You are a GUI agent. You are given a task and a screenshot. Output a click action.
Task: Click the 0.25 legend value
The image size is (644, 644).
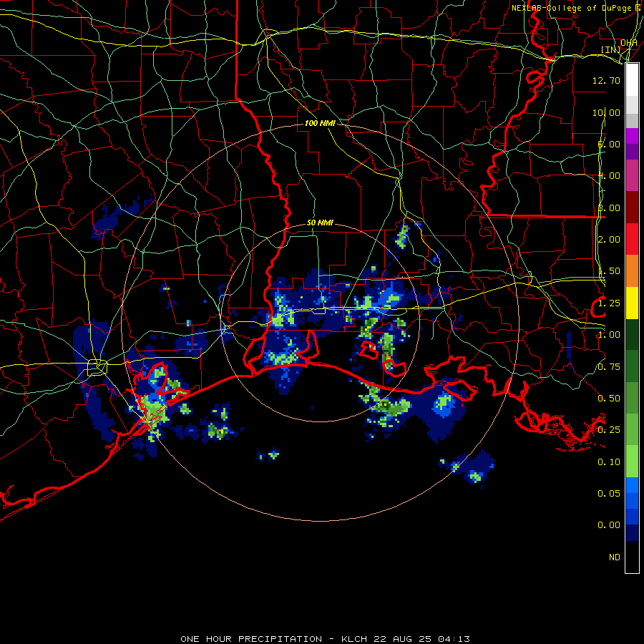609,430
